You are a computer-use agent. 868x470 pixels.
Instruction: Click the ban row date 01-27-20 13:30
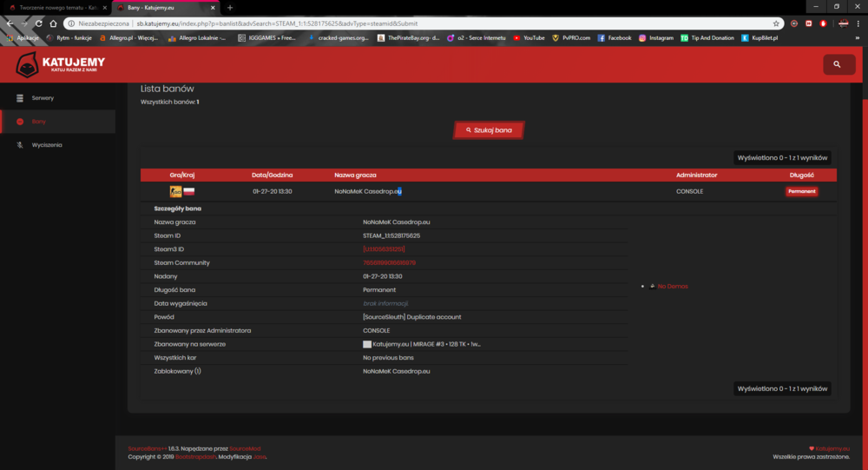[x=273, y=191]
